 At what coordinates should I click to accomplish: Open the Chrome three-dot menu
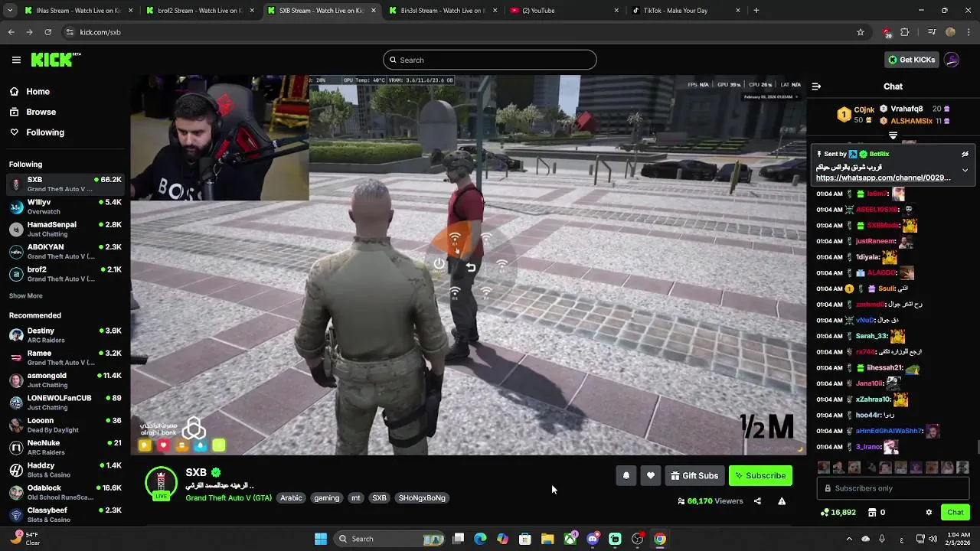(969, 32)
